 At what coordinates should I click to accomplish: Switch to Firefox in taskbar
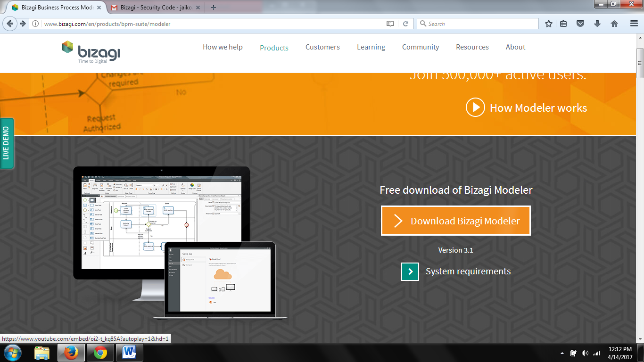pyautogui.click(x=71, y=353)
